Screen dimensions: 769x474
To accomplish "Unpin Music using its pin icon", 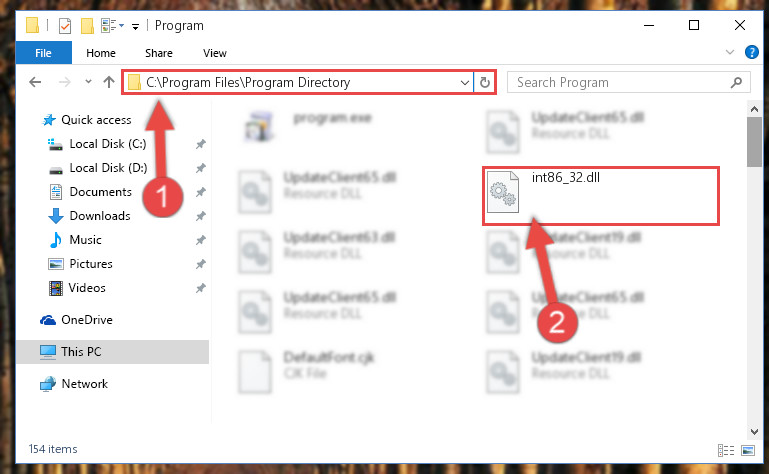I will [x=201, y=240].
